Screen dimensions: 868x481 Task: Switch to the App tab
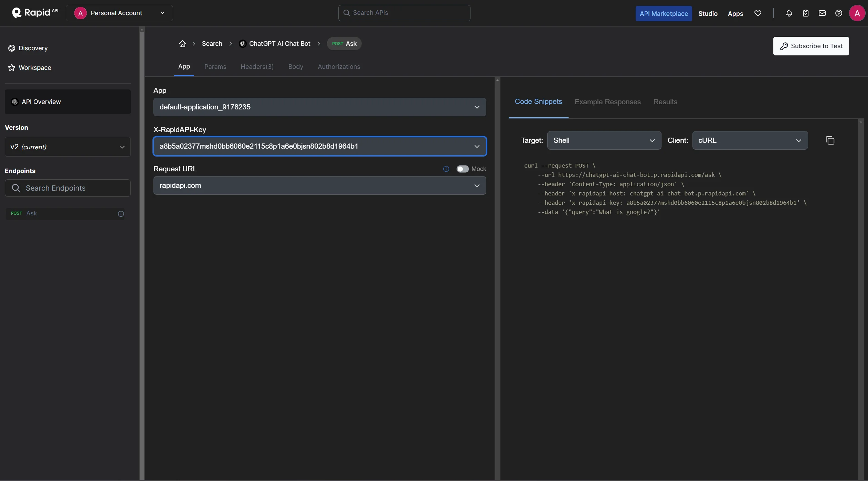tap(184, 67)
